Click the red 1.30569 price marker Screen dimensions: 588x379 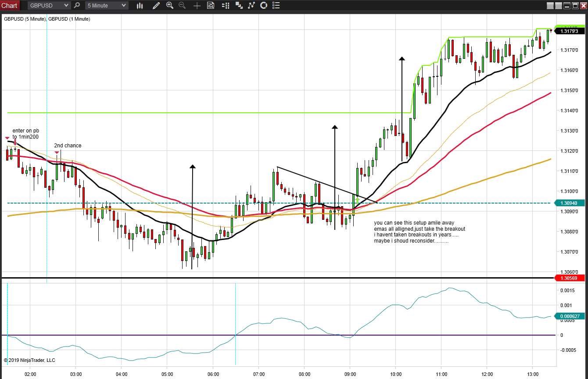coord(570,278)
